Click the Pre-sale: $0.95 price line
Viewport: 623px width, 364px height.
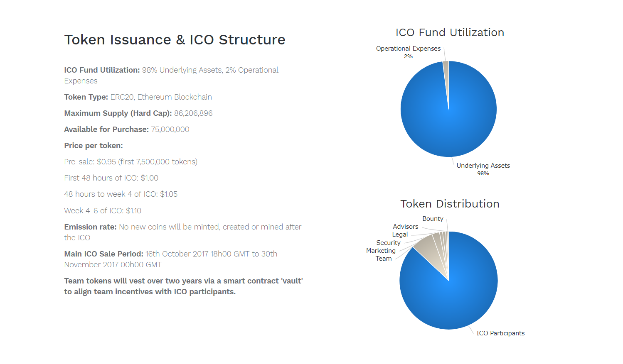(131, 162)
